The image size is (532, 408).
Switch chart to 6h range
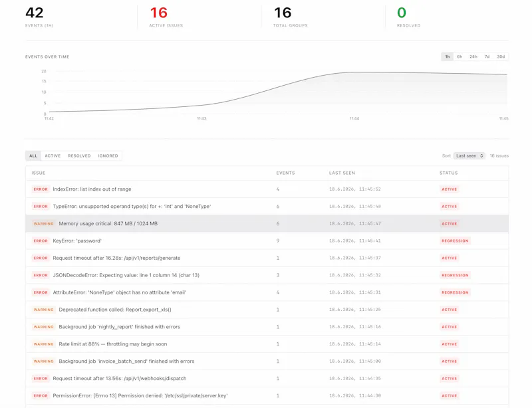point(460,56)
